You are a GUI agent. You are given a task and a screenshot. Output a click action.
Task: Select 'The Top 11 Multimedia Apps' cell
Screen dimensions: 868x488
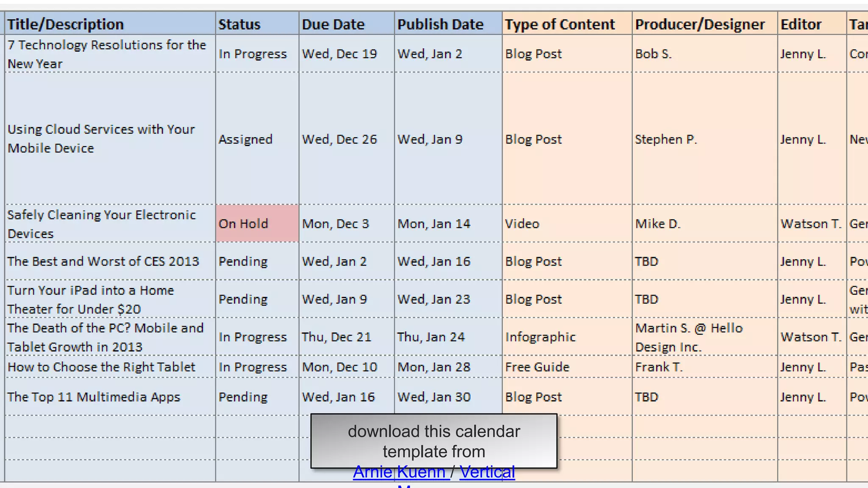[94, 397]
